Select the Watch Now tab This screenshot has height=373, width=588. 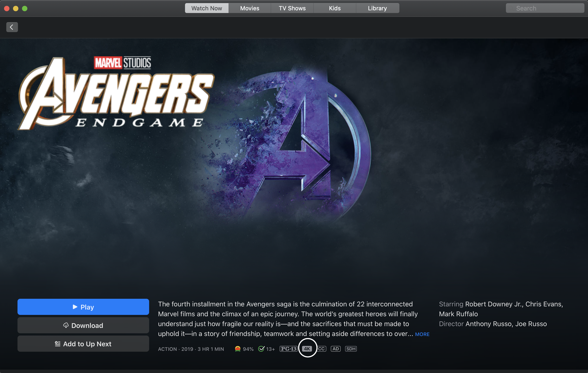coord(207,8)
